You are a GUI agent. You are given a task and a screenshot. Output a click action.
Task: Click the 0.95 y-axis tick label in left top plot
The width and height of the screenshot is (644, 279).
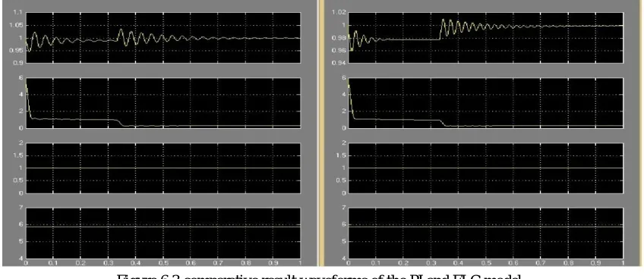(x=17, y=51)
